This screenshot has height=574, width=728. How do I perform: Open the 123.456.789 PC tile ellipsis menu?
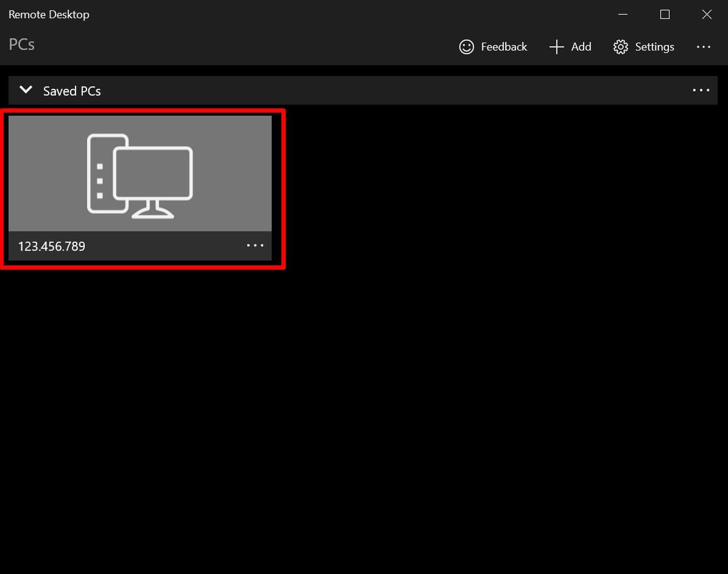(x=255, y=245)
